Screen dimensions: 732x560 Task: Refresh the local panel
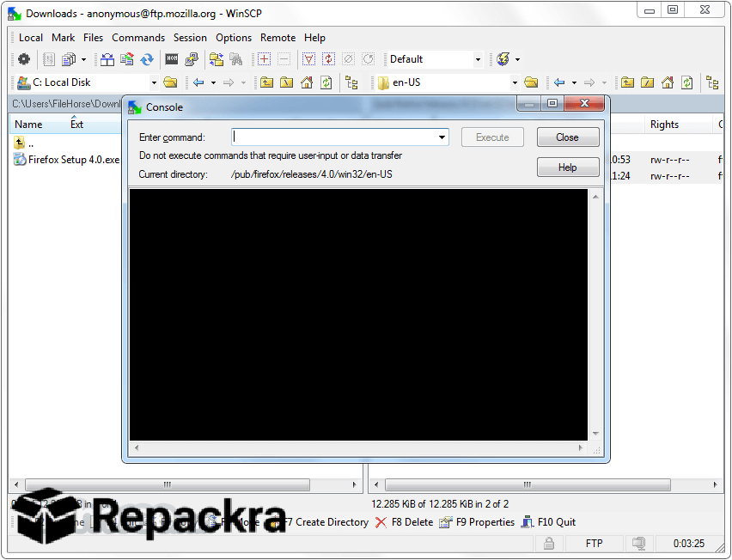326,82
